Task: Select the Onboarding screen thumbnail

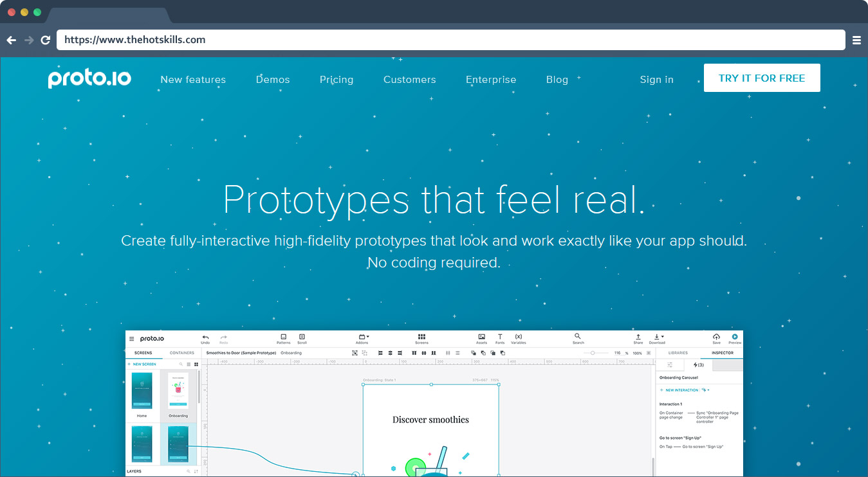Action: [x=178, y=390]
